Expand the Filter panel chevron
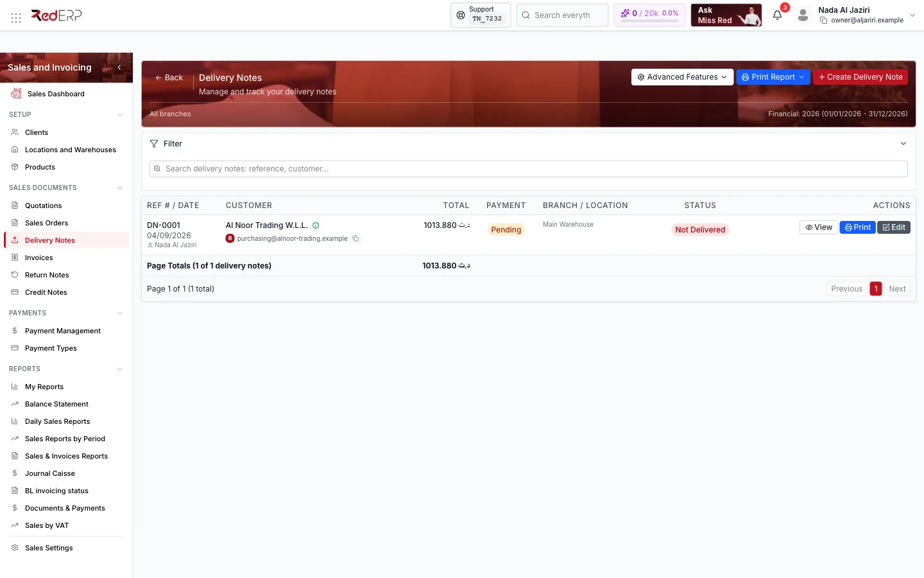The width and height of the screenshot is (924, 578). point(903,144)
